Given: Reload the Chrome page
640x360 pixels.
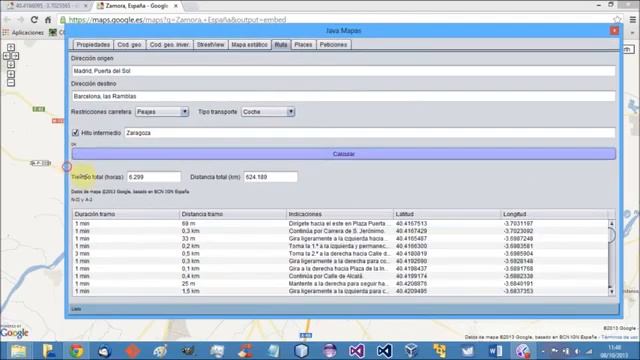Looking at the screenshot, I should (x=34, y=20).
